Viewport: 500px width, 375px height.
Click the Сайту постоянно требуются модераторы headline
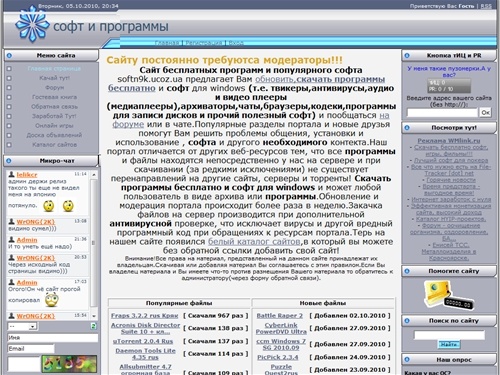coord(224,60)
